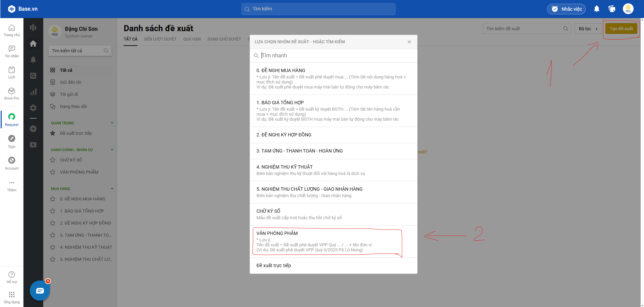The height and width of the screenshot is (307, 644).
Task: Click the Tìm nhanh search field
Action: pyautogui.click(x=335, y=56)
